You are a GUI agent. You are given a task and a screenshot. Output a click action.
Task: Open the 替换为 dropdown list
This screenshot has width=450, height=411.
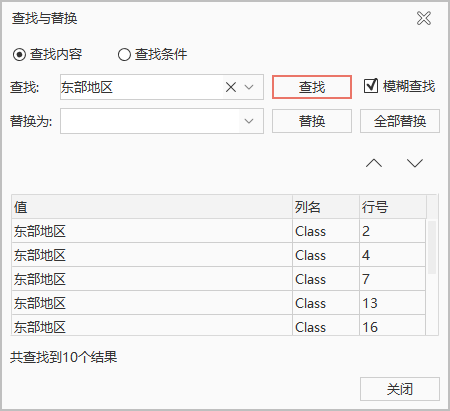pyautogui.click(x=249, y=121)
